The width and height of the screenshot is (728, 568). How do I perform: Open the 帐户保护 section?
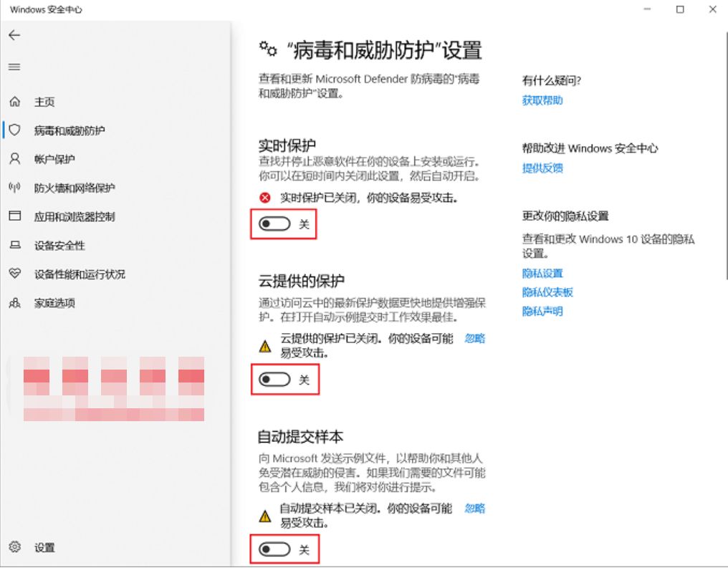click(x=45, y=159)
